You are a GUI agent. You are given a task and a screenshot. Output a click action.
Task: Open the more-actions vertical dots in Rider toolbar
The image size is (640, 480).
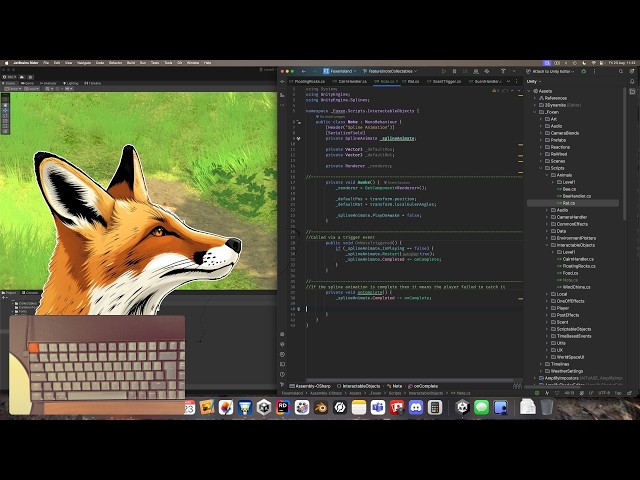pyautogui.click(x=594, y=71)
